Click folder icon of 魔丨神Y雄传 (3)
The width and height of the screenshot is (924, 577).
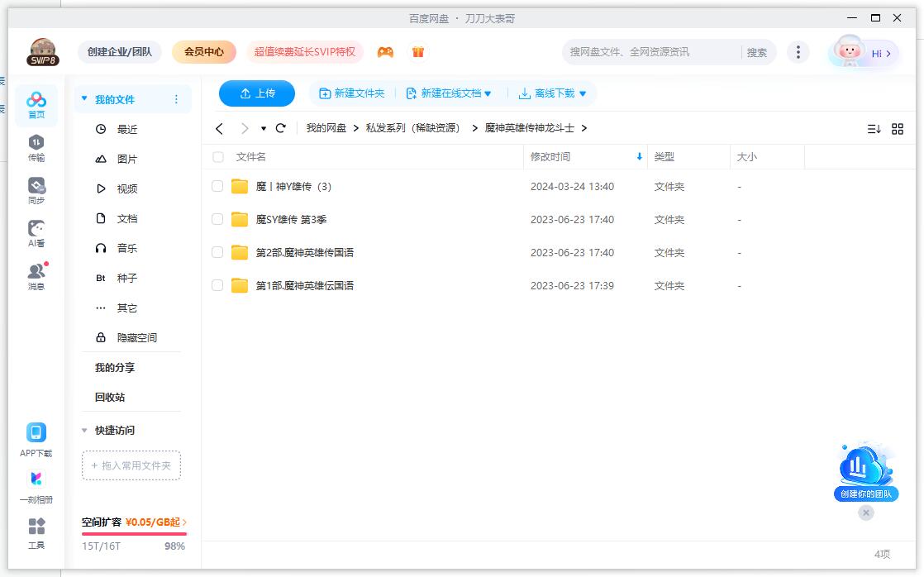tap(239, 186)
